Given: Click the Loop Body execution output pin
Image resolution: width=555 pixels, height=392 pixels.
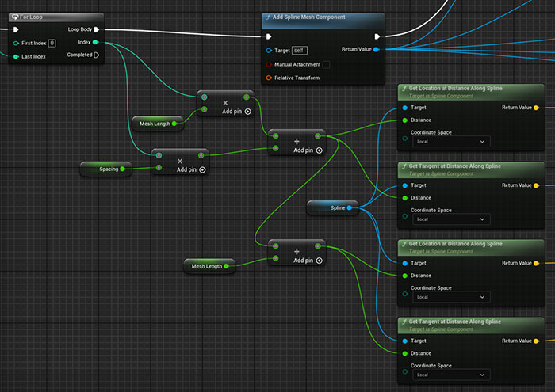Looking at the screenshot, I should tap(97, 29).
